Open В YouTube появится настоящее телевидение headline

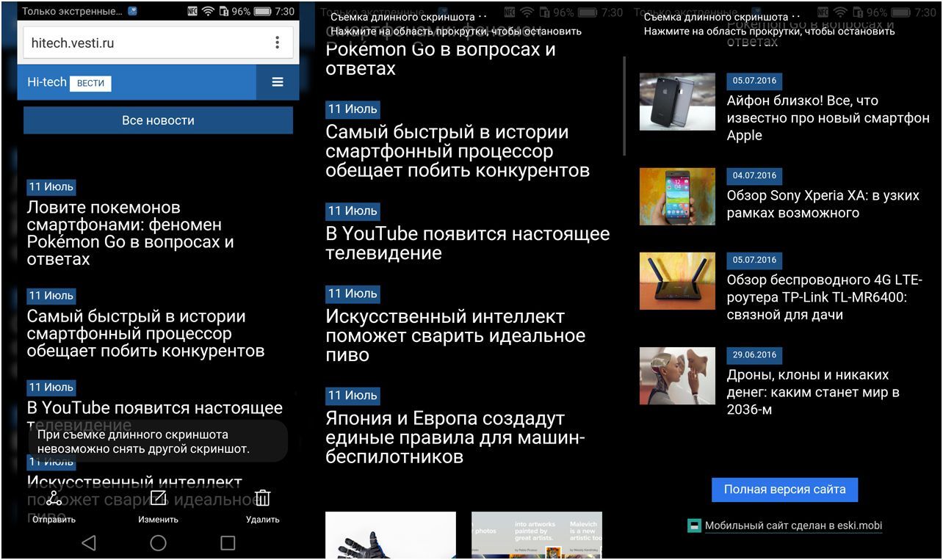pyautogui.click(x=467, y=244)
